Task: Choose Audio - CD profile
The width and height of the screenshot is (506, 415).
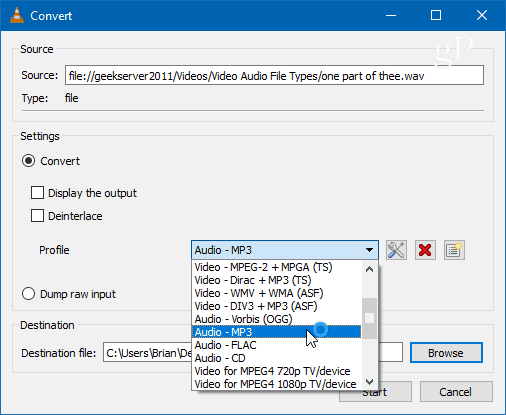Action: 276,358
